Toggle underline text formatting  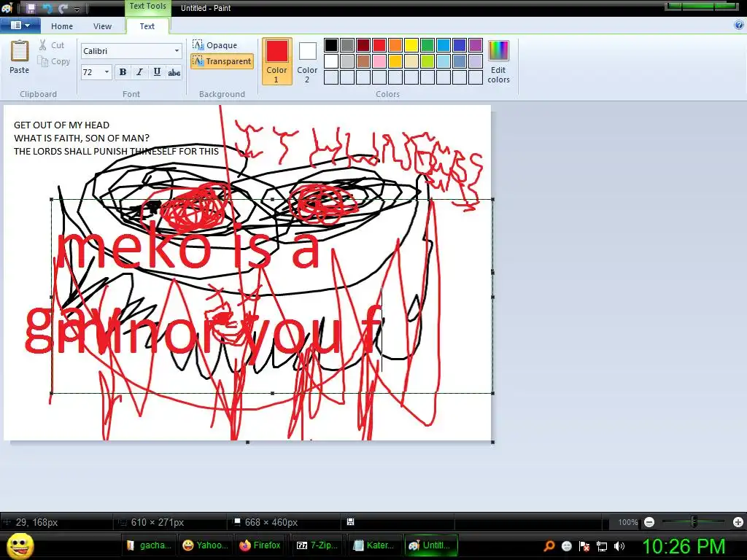point(157,72)
